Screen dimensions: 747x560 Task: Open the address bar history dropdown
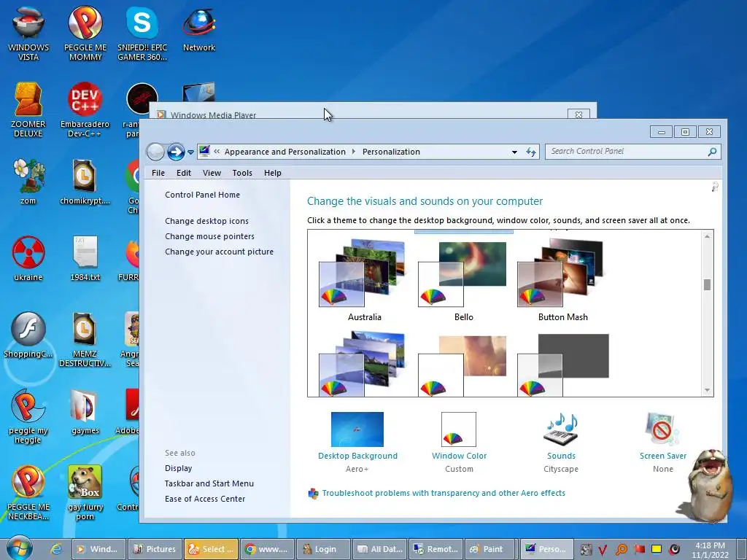tap(514, 152)
